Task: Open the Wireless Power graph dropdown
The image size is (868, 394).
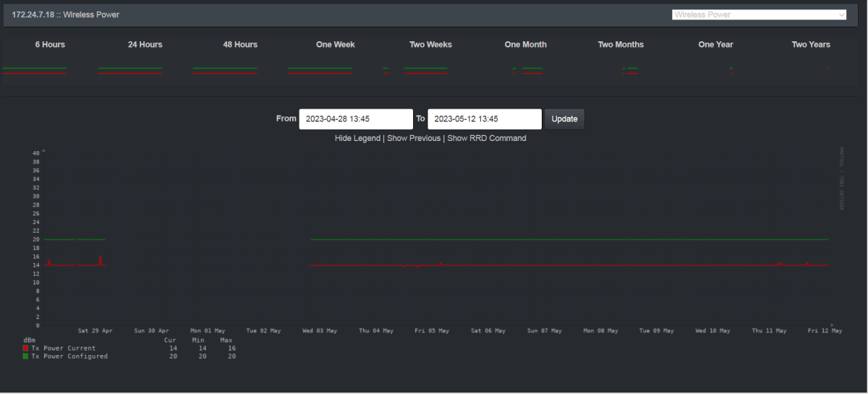Action: (x=759, y=14)
